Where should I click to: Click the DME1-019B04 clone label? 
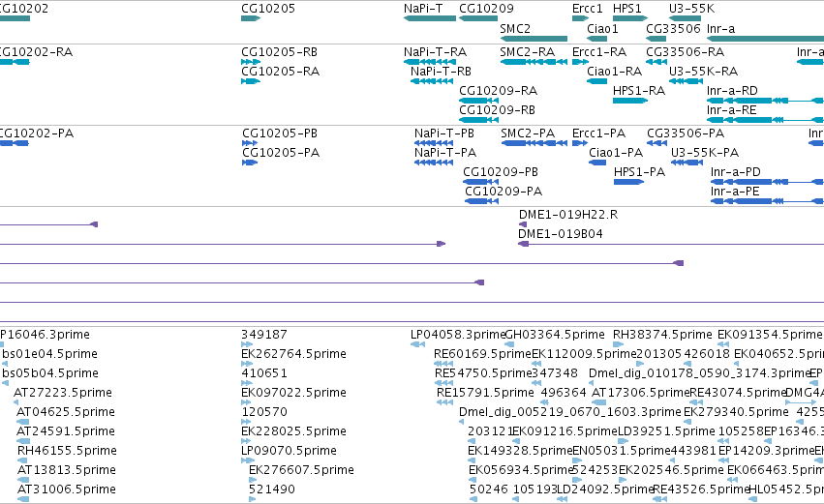point(561,234)
